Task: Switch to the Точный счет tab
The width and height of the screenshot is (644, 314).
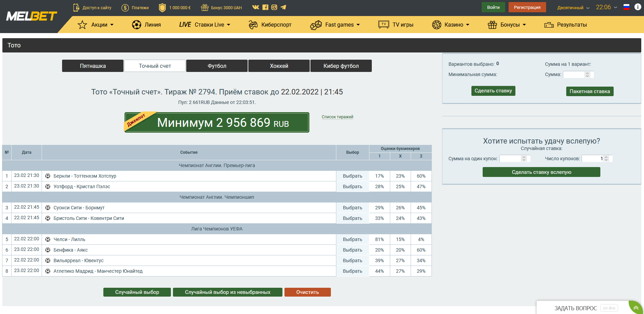Action: coord(155,66)
